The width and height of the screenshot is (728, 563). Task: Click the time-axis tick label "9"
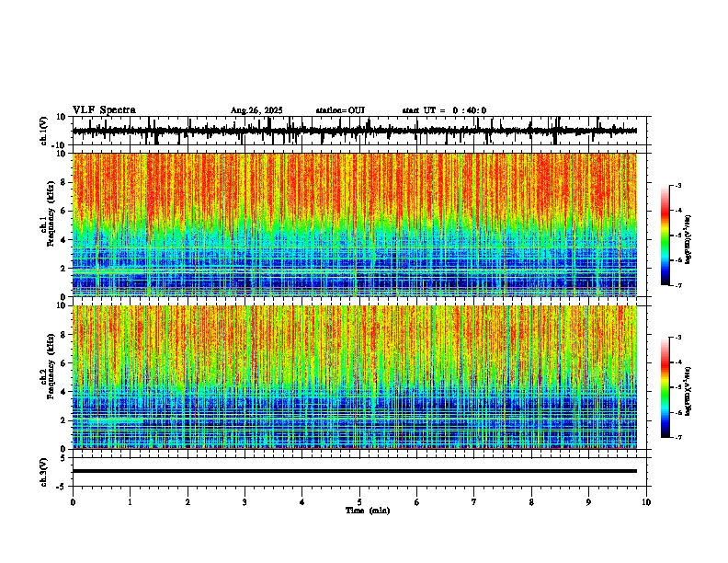(x=588, y=502)
